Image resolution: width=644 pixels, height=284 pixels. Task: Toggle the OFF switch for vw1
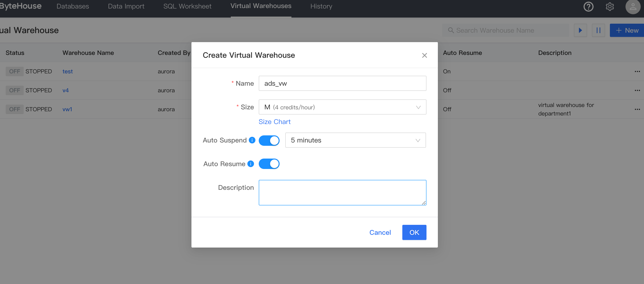tap(14, 109)
